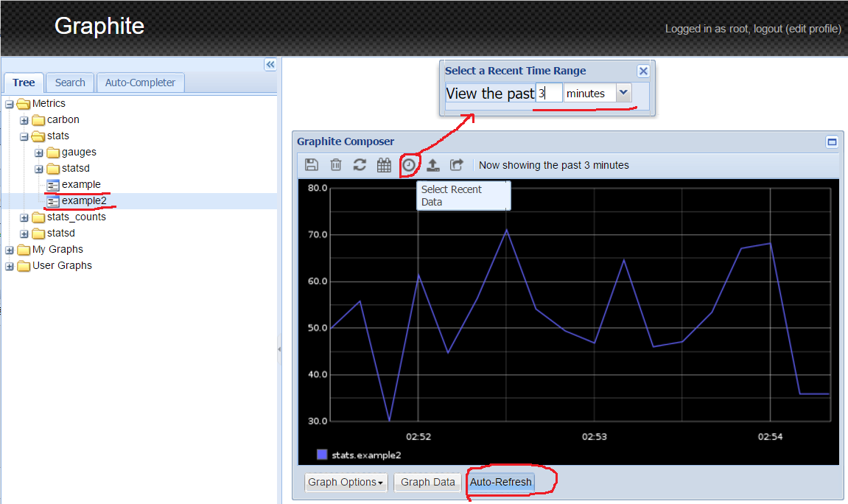Click the example2 metric leaf icon
The width and height of the screenshot is (848, 504).
[x=52, y=201]
